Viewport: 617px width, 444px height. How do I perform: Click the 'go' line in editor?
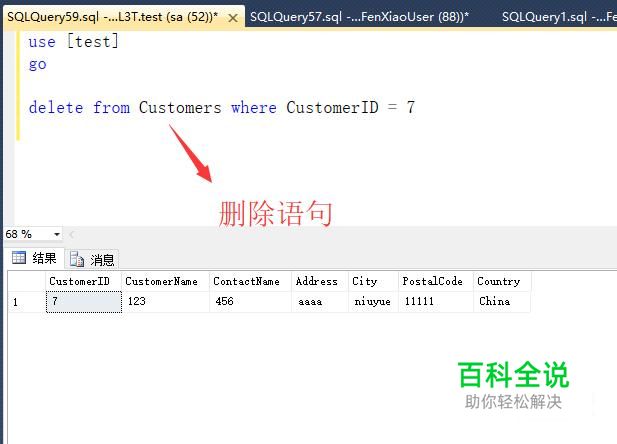pos(38,64)
